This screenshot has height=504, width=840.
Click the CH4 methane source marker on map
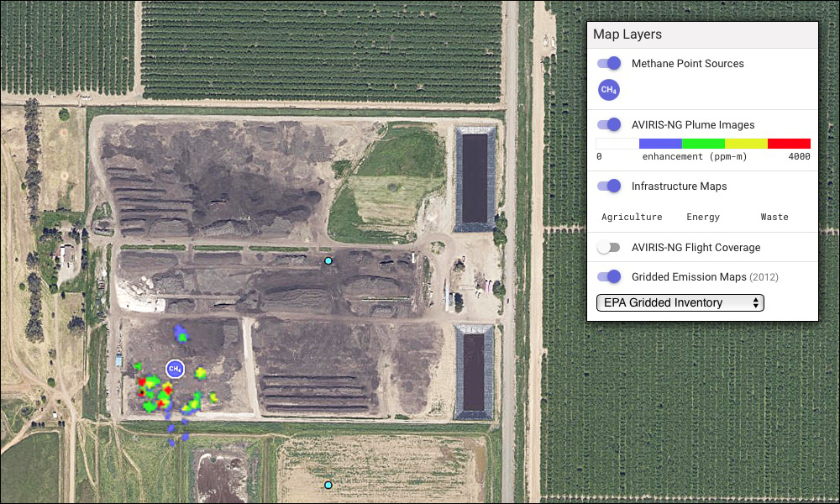[175, 369]
